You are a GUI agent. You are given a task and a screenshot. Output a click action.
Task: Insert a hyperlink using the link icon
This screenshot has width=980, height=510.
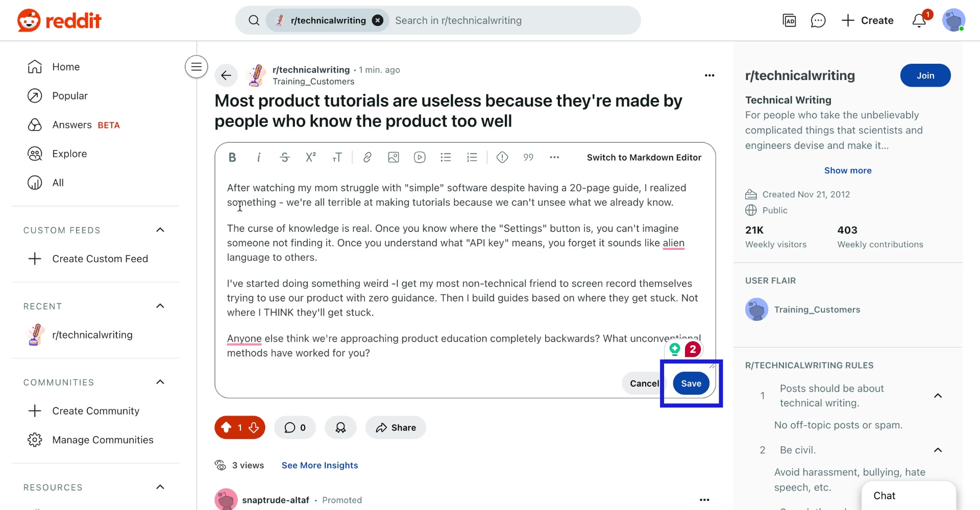(367, 157)
